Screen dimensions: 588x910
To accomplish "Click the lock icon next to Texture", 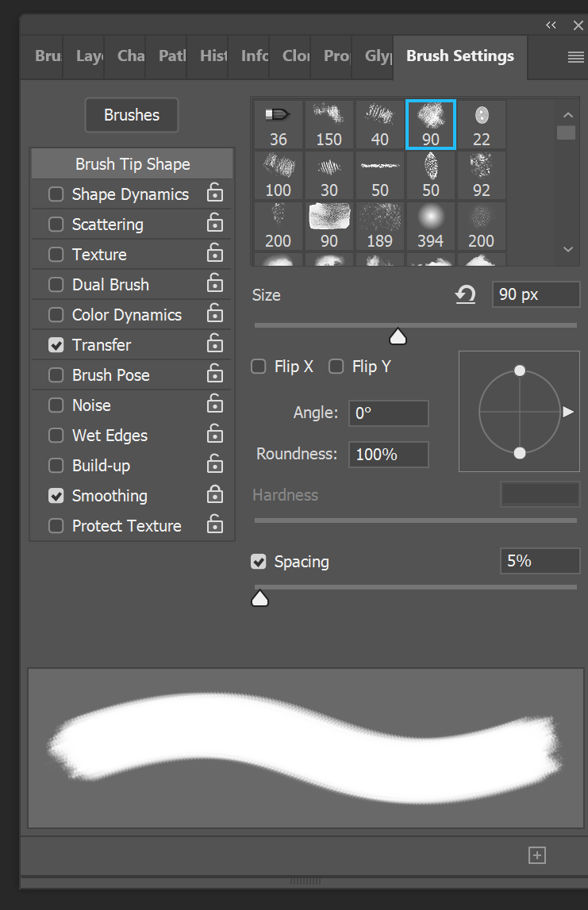I will pyautogui.click(x=214, y=254).
